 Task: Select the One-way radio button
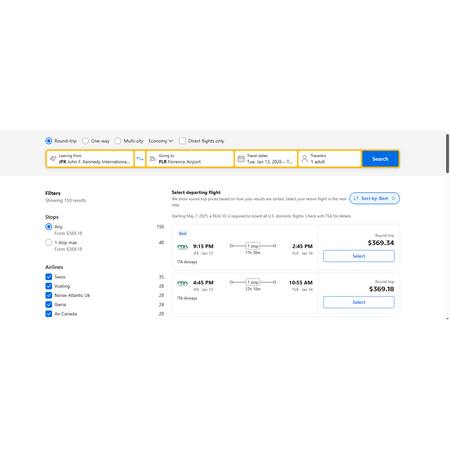(85, 141)
